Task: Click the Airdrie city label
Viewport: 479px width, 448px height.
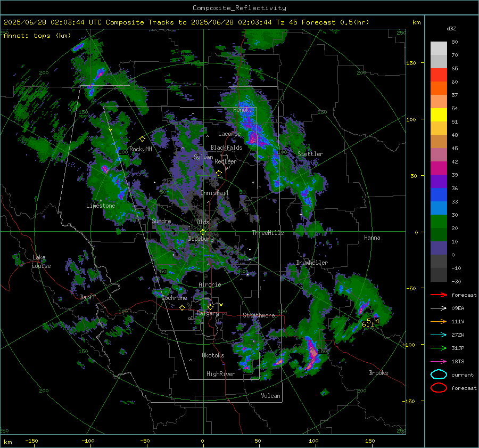Action: (210, 284)
